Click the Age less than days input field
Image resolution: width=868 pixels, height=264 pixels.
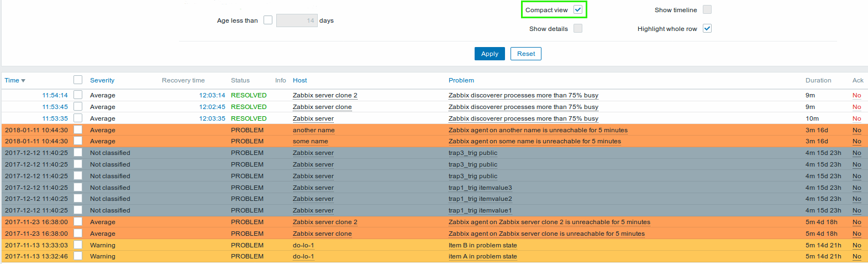297,20
